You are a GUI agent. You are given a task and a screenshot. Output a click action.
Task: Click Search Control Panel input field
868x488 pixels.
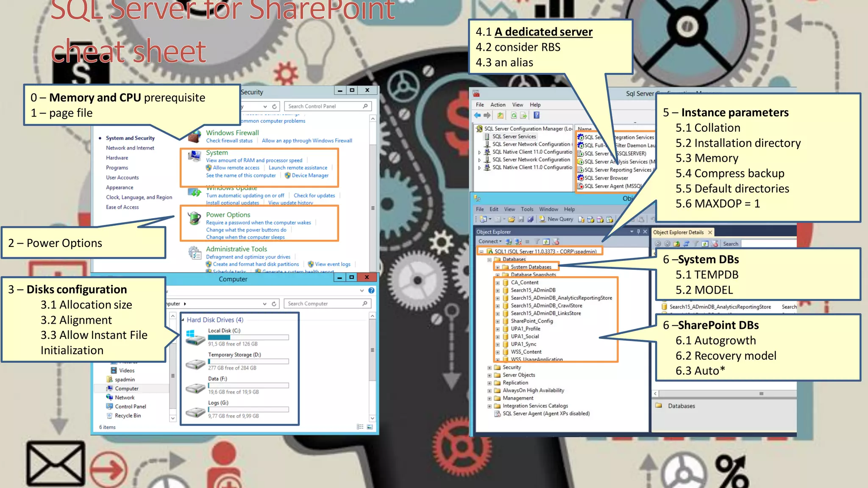pos(328,106)
